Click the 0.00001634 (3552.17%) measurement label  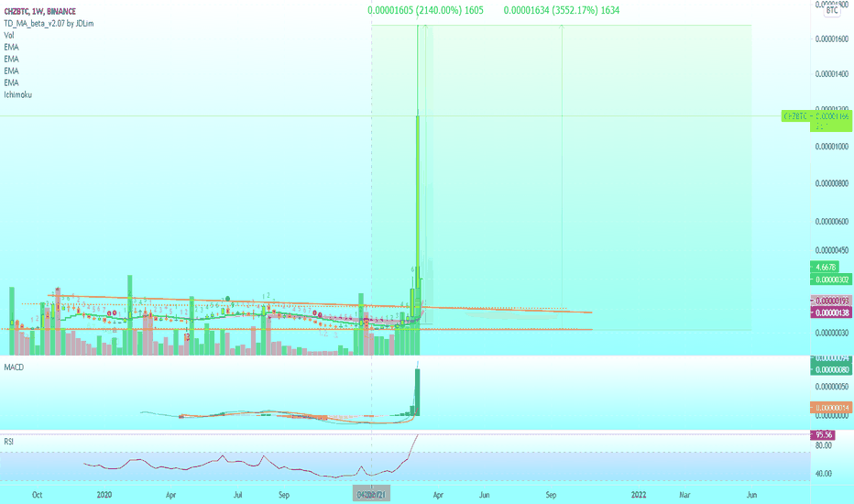coord(562,10)
